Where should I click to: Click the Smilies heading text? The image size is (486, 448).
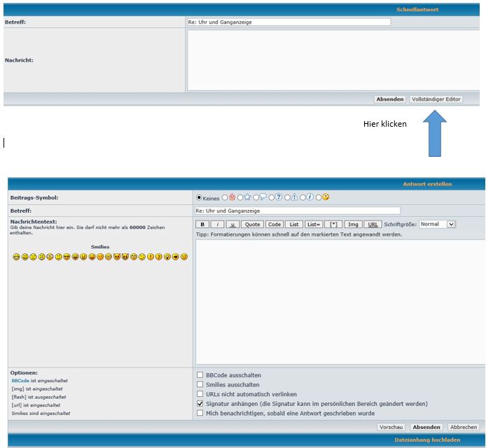(100, 246)
